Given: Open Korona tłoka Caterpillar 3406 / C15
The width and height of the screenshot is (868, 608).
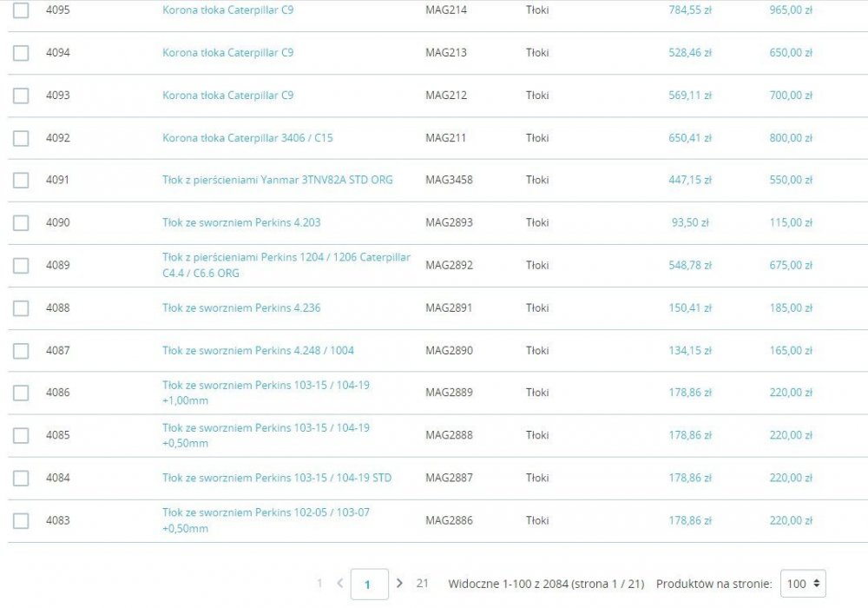Looking at the screenshot, I should pos(247,138).
